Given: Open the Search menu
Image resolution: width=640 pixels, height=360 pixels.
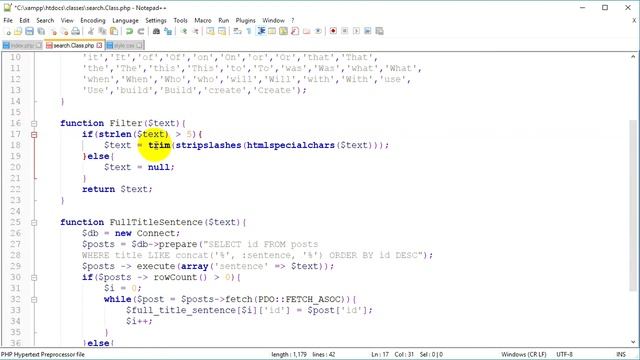Looking at the screenshot, I should click(x=45, y=20).
